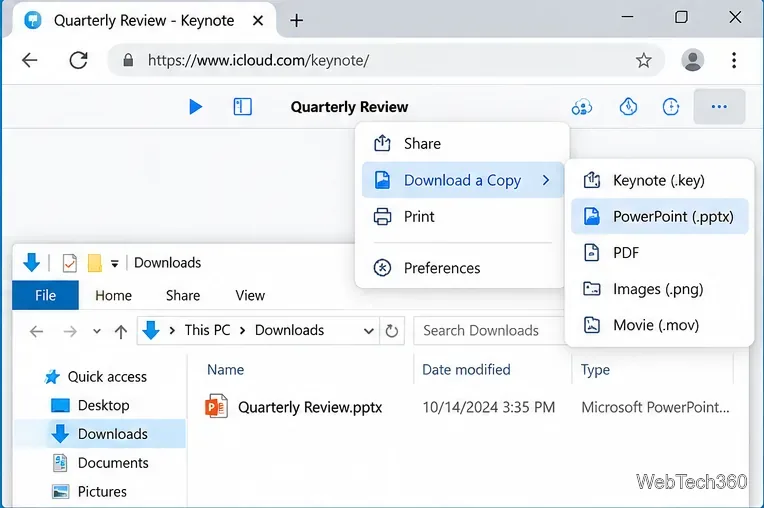Click Downloads in the Explorer breadcrumb path
Image resolution: width=764 pixels, height=508 pixels.
coord(289,330)
